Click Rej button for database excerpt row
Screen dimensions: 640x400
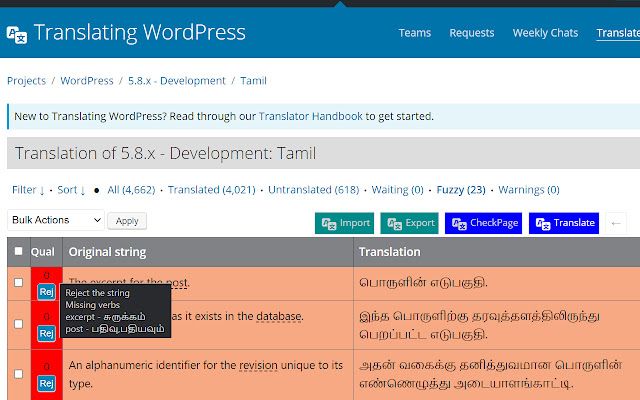pyautogui.click(x=47, y=333)
